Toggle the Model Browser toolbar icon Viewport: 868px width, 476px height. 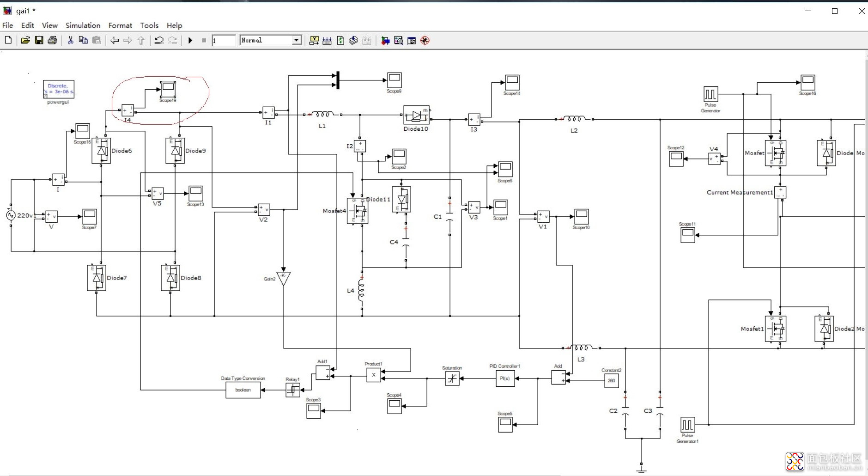point(412,40)
